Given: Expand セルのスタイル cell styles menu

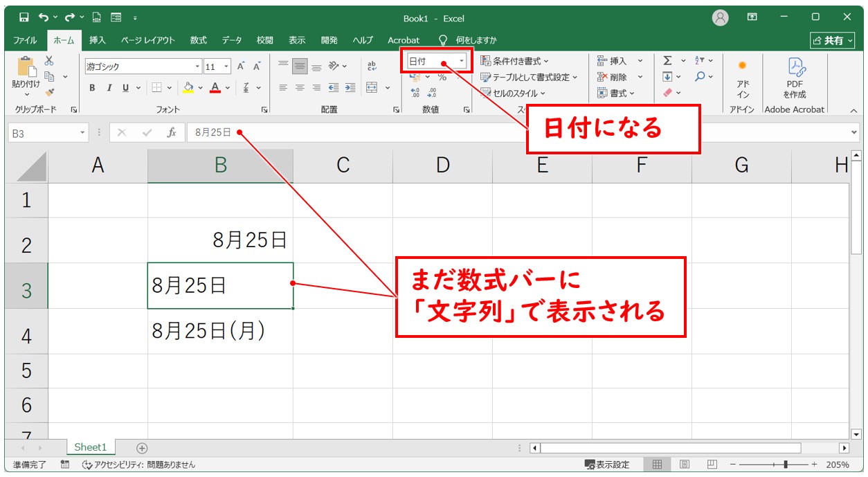Looking at the screenshot, I should pos(513,93).
